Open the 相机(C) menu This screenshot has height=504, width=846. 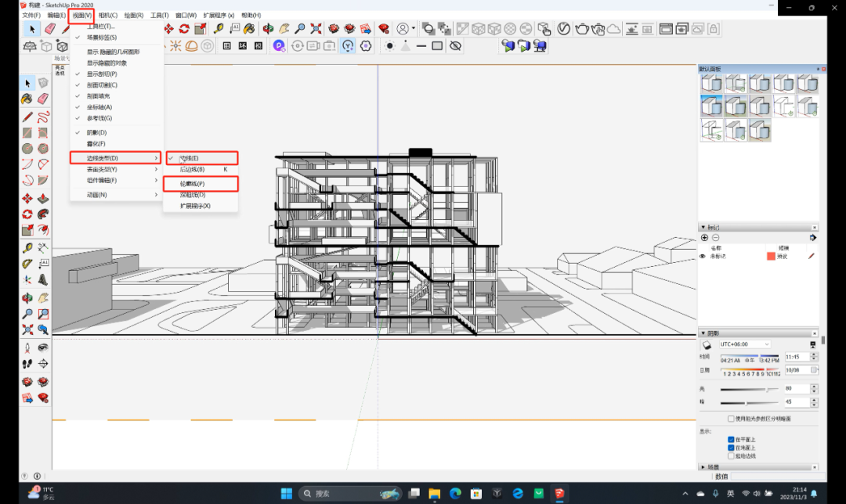coord(108,15)
